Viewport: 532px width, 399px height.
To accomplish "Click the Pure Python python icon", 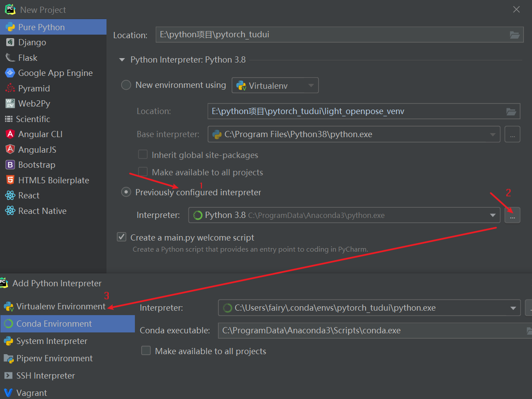I will pyautogui.click(x=10, y=27).
